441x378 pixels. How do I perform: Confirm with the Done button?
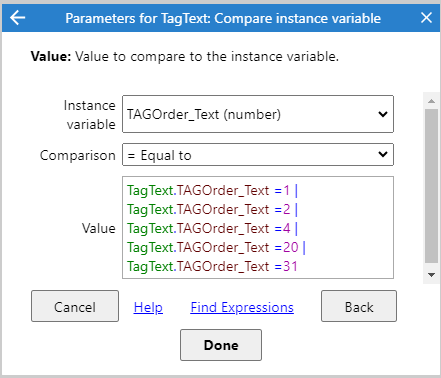221,345
